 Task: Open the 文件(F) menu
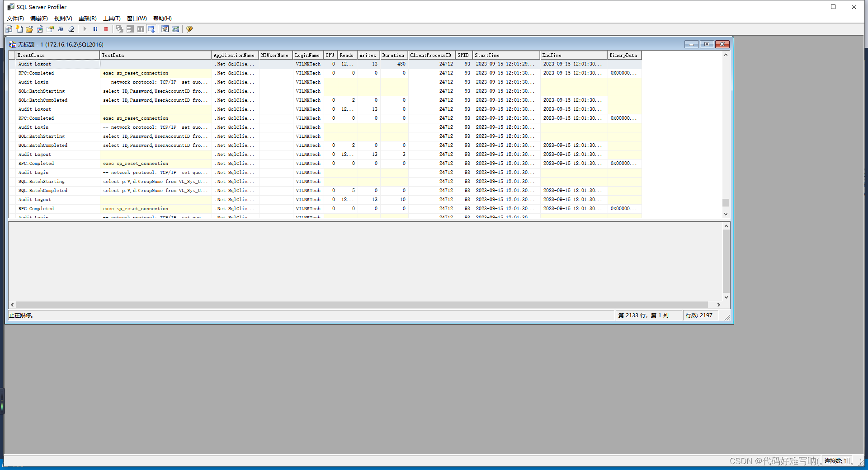(15, 19)
